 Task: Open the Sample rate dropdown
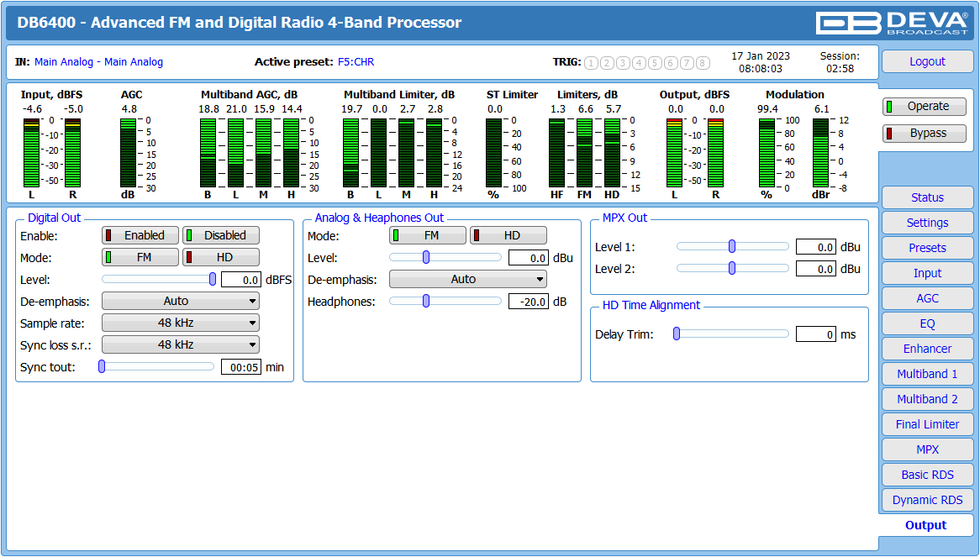pos(181,323)
